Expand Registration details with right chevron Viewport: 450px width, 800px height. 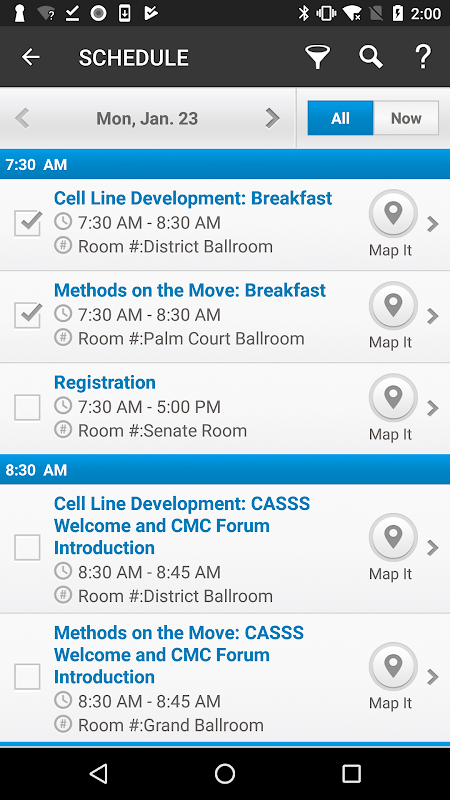point(433,408)
